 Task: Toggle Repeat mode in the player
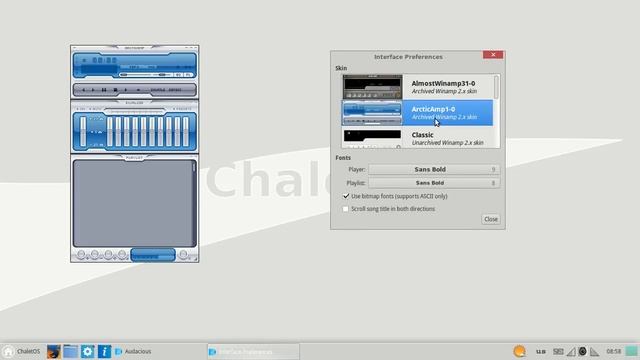tap(175, 90)
